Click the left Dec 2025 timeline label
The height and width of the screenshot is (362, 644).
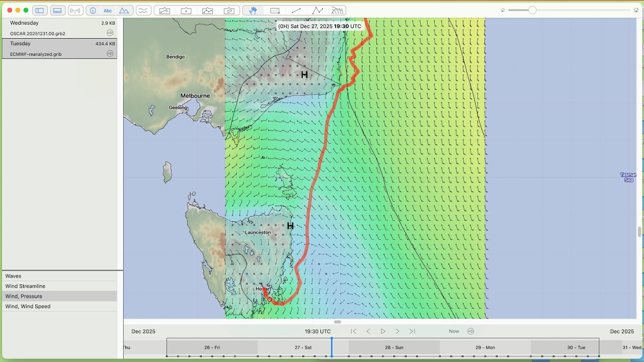pos(143,331)
